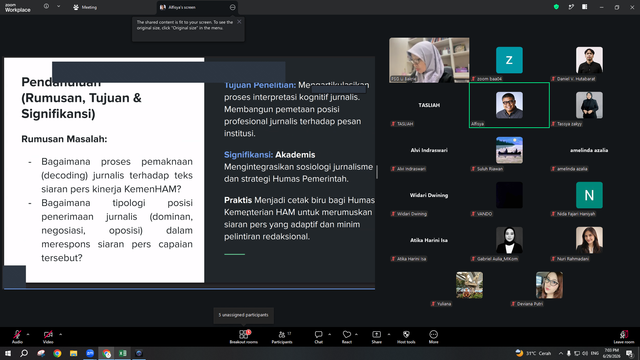
Task: Expand audio options arrow
Action: [x=28, y=334]
